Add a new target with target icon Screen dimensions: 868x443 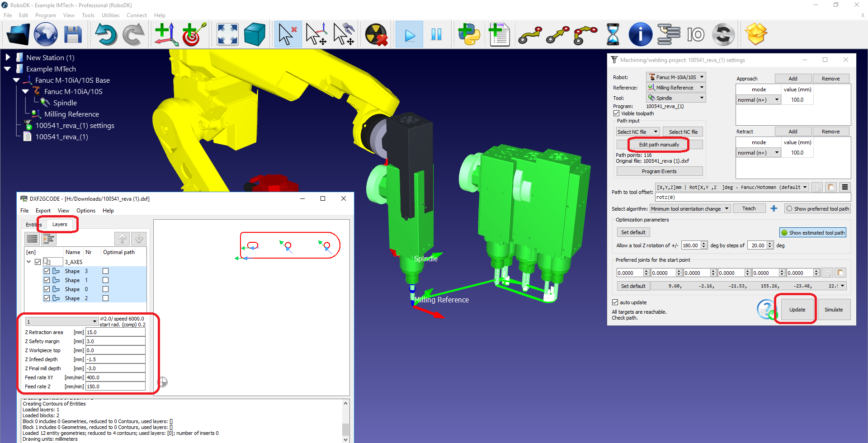coord(193,35)
